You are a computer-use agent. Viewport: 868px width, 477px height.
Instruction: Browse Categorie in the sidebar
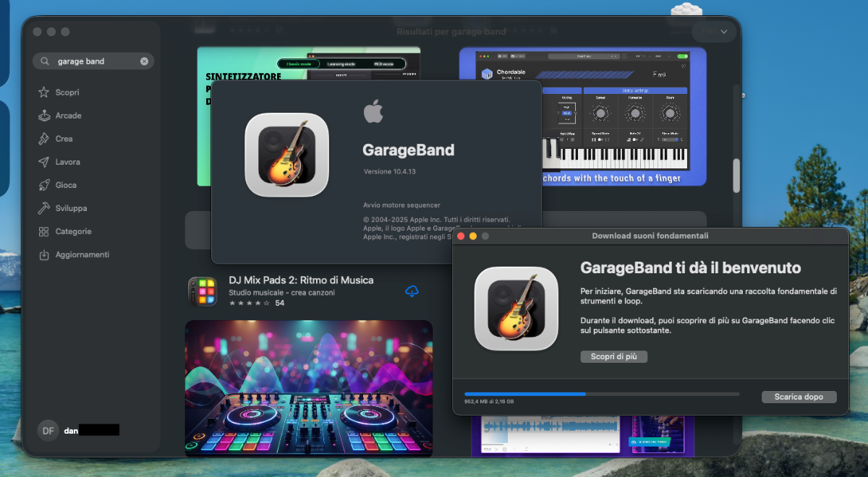click(x=73, y=231)
